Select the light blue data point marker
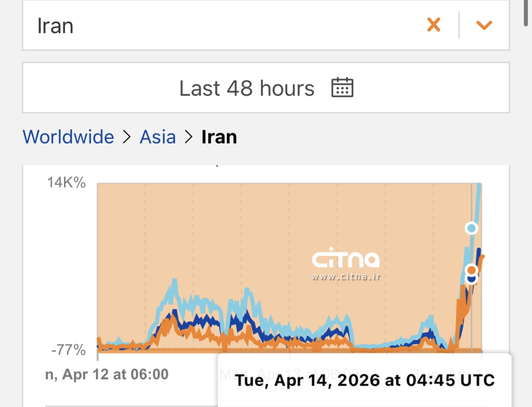This screenshot has height=407, width=532. 471,228
